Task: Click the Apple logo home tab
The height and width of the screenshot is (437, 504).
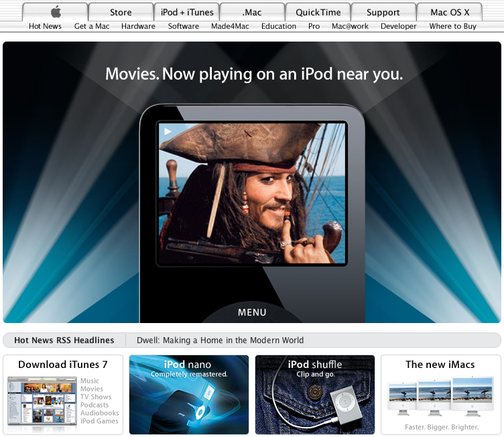Action: [56, 12]
